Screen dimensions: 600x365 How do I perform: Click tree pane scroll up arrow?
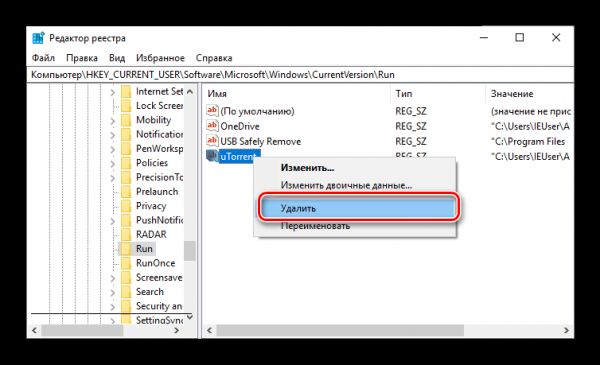click(190, 92)
